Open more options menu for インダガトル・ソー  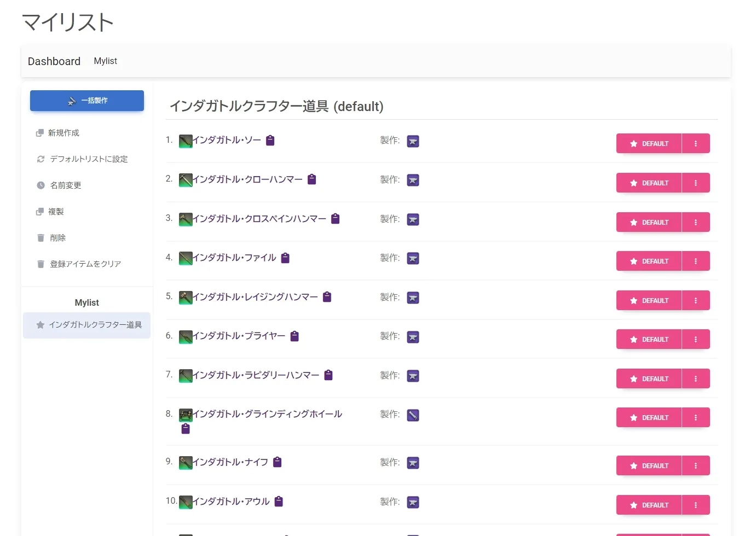696,143
